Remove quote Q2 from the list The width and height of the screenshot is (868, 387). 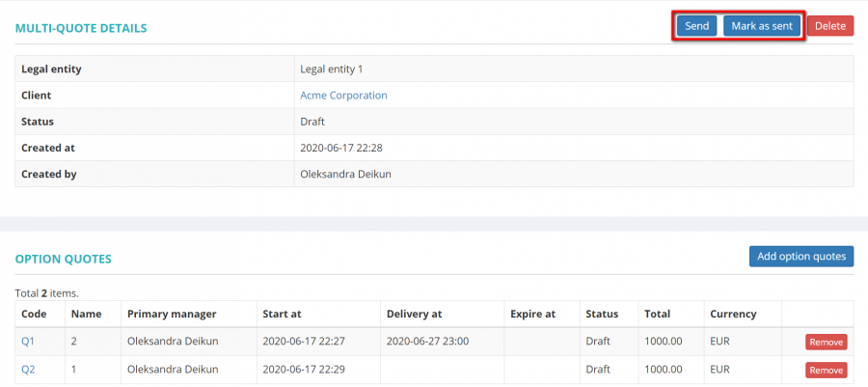tap(826, 370)
